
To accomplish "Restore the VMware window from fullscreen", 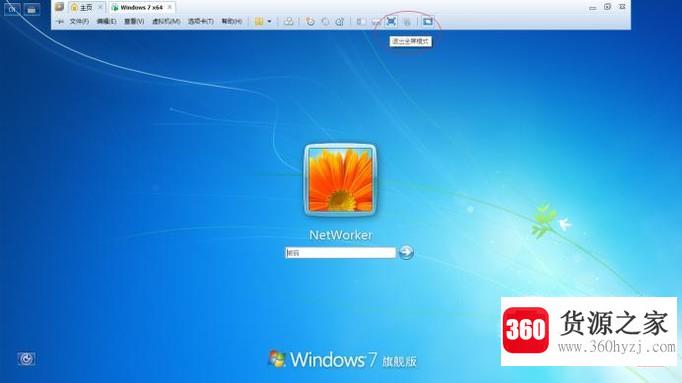I will tap(607, 7).
